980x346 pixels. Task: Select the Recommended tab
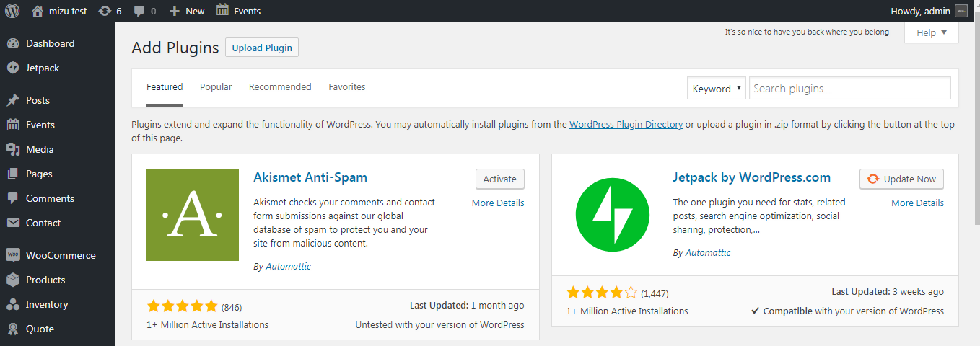tap(280, 86)
